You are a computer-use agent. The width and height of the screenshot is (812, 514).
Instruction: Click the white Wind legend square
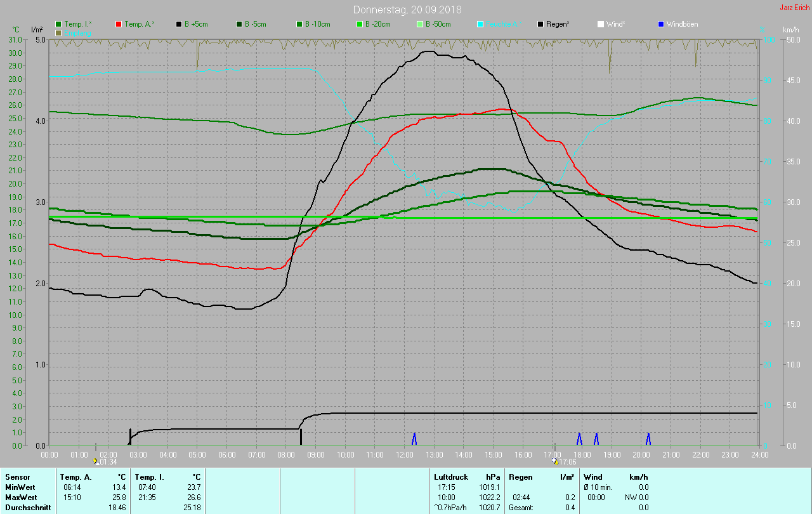(601, 24)
